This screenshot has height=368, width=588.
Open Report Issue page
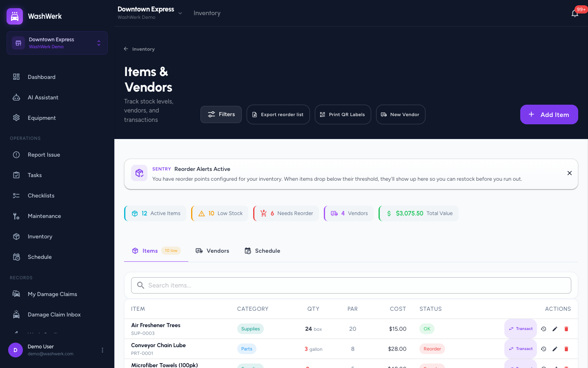pos(57,155)
